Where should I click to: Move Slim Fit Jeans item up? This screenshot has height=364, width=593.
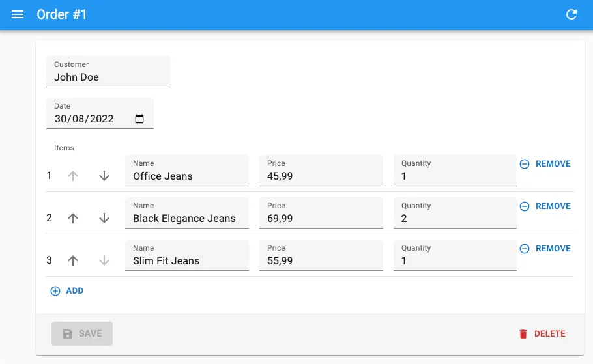click(73, 260)
